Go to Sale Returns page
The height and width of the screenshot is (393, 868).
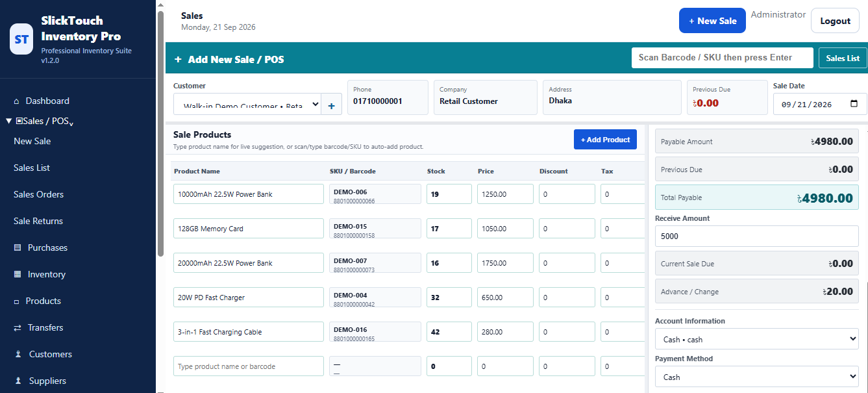click(x=38, y=222)
